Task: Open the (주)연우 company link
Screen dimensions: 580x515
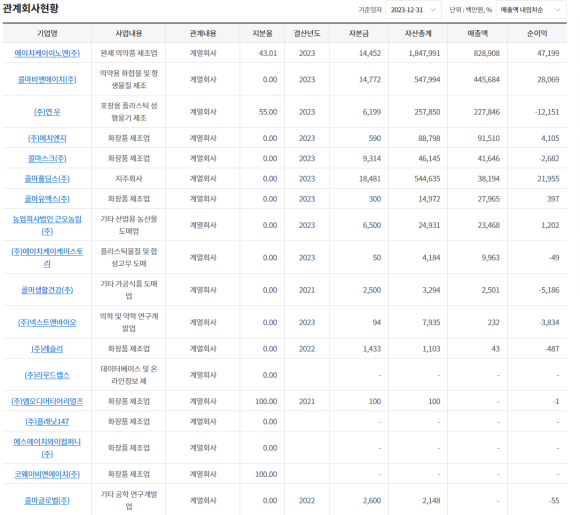Action: (47, 112)
